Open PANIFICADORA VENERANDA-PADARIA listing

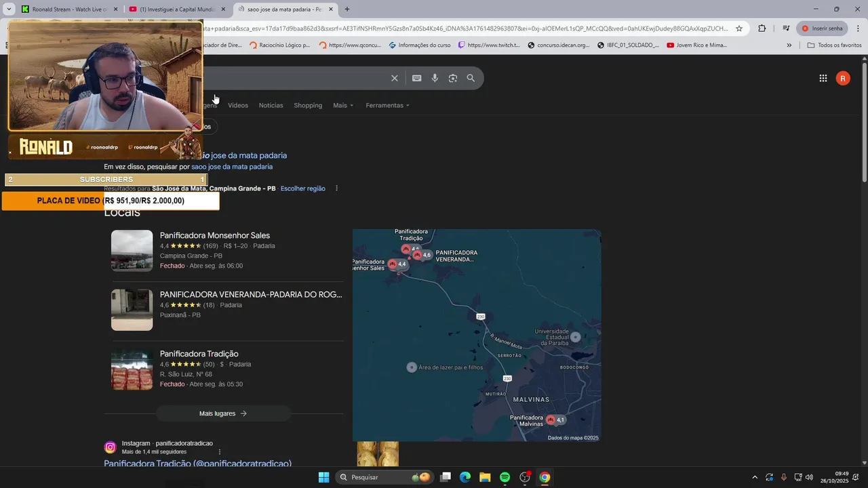[251, 295]
